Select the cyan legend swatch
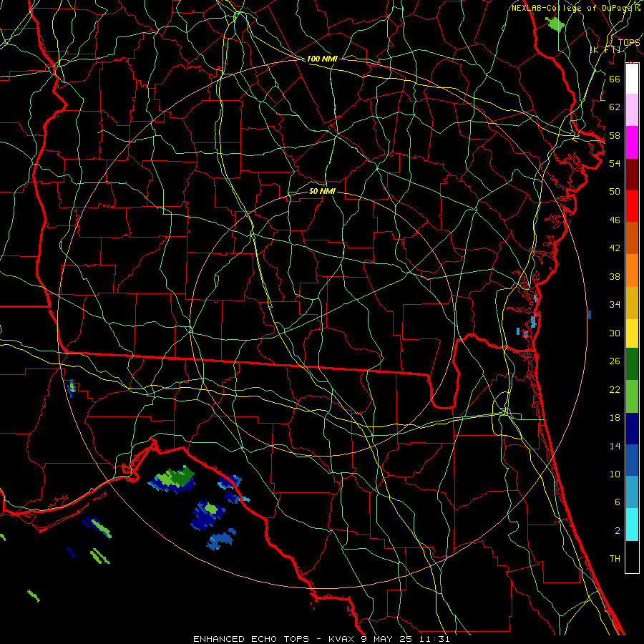Image resolution: width=644 pixels, height=644 pixels. click(632, 525)
